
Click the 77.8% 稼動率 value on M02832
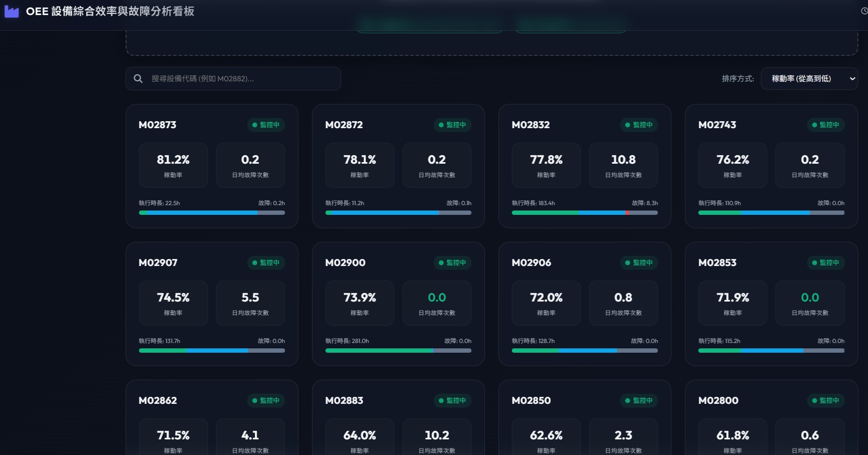(x=546, y=160)
